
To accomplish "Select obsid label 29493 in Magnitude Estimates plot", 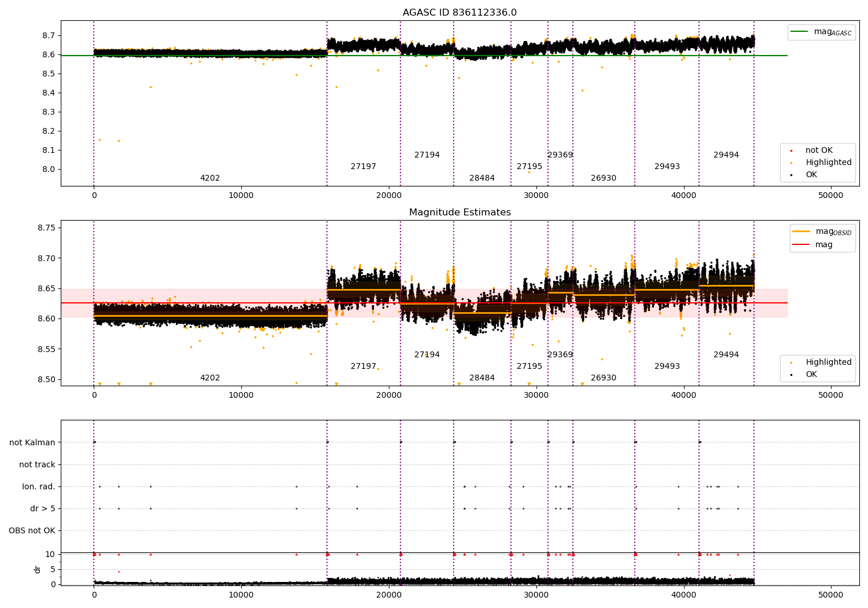I will coord(667,367).
